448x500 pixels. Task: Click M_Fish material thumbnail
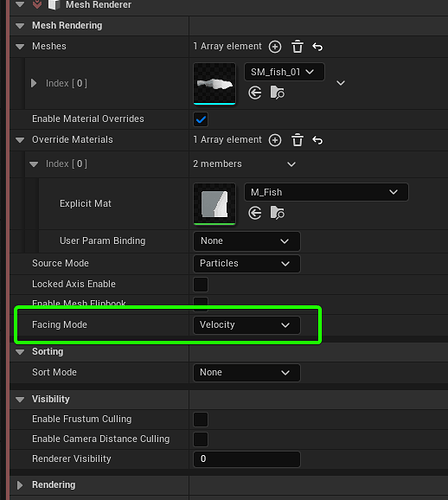pyautogui.click(x=214, y=204)
